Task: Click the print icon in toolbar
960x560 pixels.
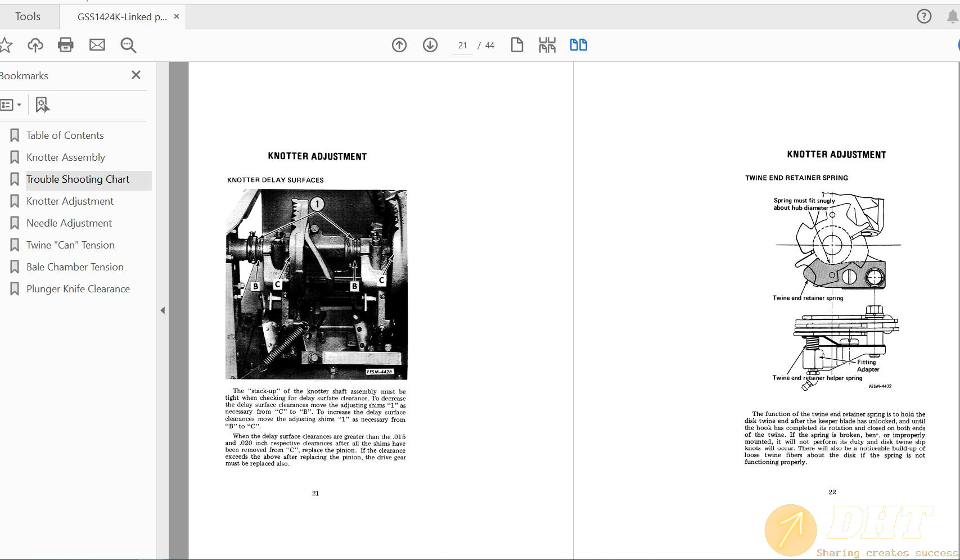Action: pyautogui.click(x=66, y=45)
